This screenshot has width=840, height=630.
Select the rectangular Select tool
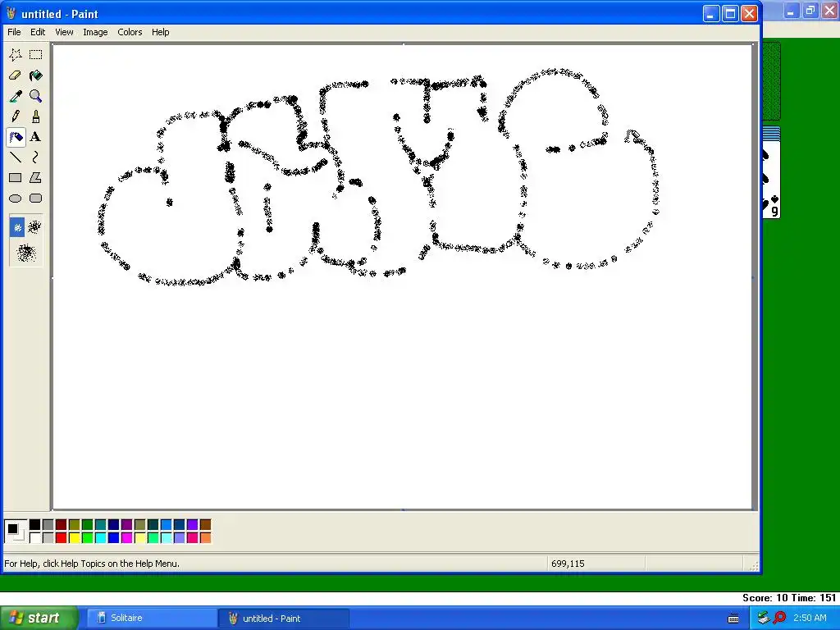pos(35,55)
